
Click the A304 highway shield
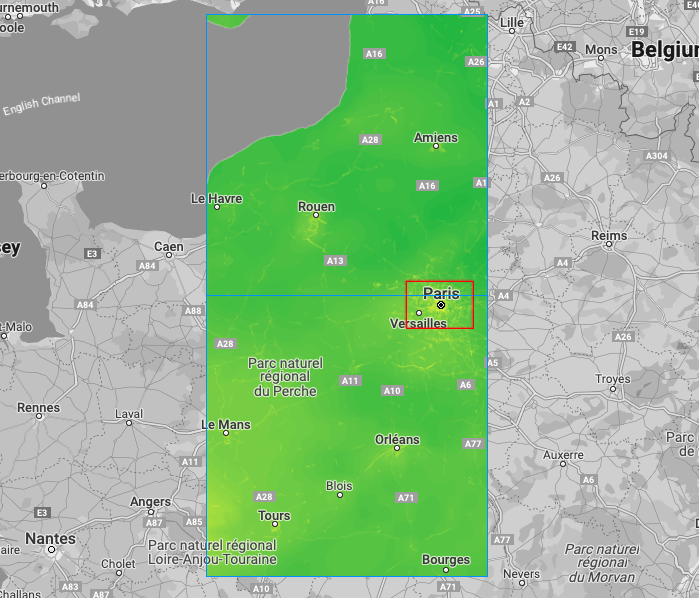pos(657,157)
